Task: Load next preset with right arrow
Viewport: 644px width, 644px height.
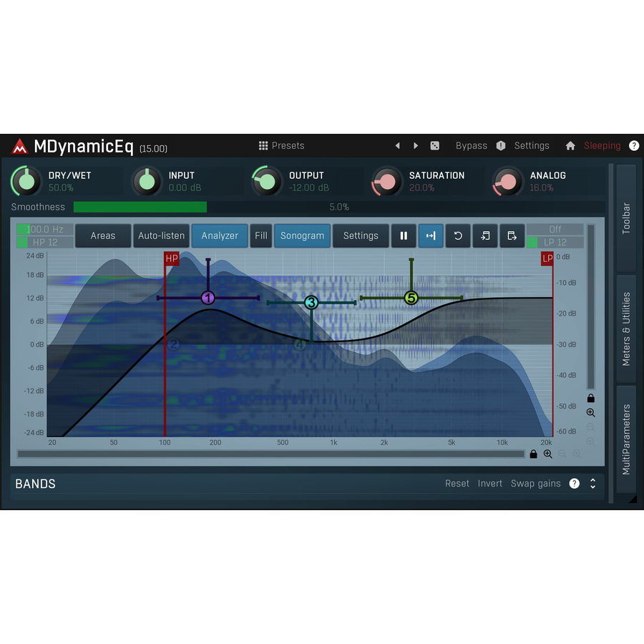Action: click(416, 145)
